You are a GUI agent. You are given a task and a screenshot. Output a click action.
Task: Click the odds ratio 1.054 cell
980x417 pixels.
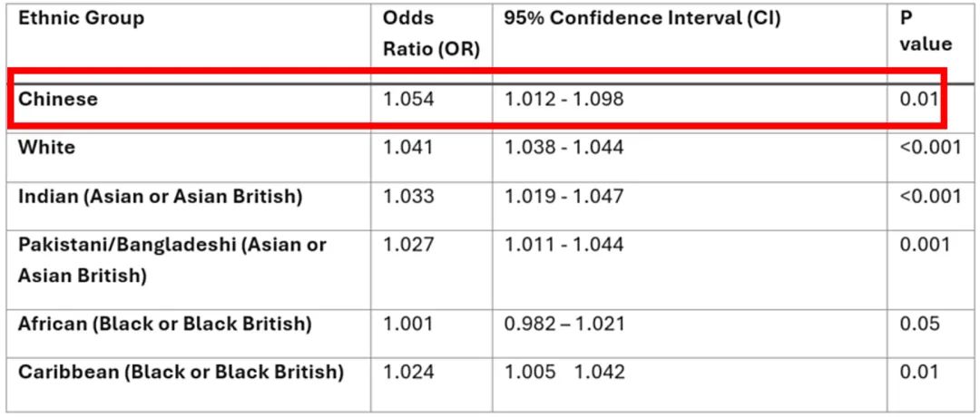(x=408, y=99)
